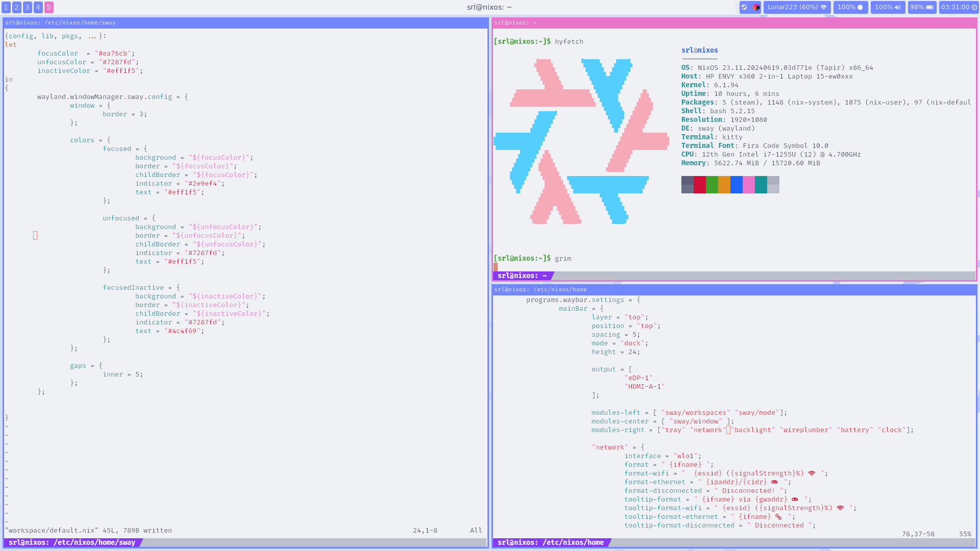Click the teal color block in hyfetch palette
The image size is (980, 551).
(761, 185)
